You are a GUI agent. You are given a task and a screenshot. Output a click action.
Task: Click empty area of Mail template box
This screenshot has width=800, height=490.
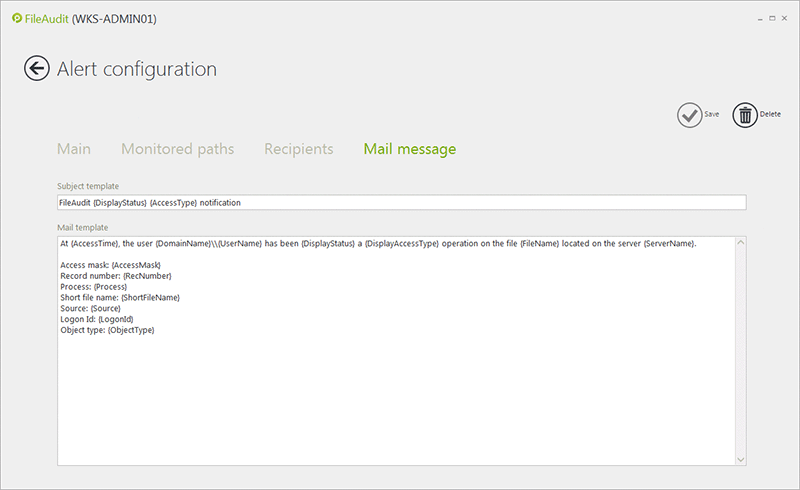pyautogui.click(x=400, y=400)
